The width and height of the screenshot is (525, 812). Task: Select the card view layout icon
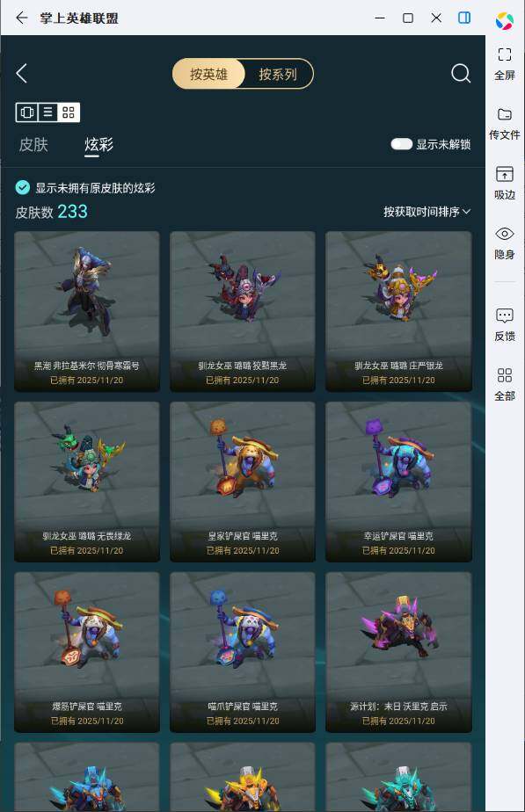click(27, 112)
